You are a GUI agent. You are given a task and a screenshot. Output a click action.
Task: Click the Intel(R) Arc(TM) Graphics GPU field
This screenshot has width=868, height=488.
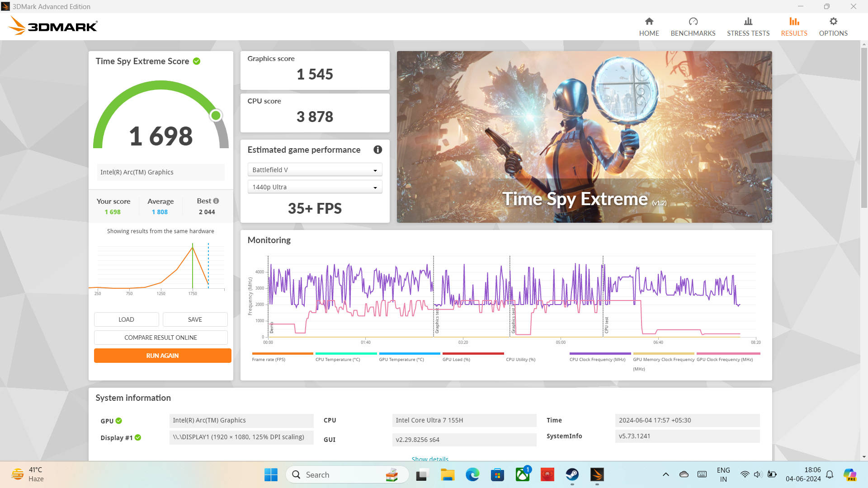tap(241, 420)
